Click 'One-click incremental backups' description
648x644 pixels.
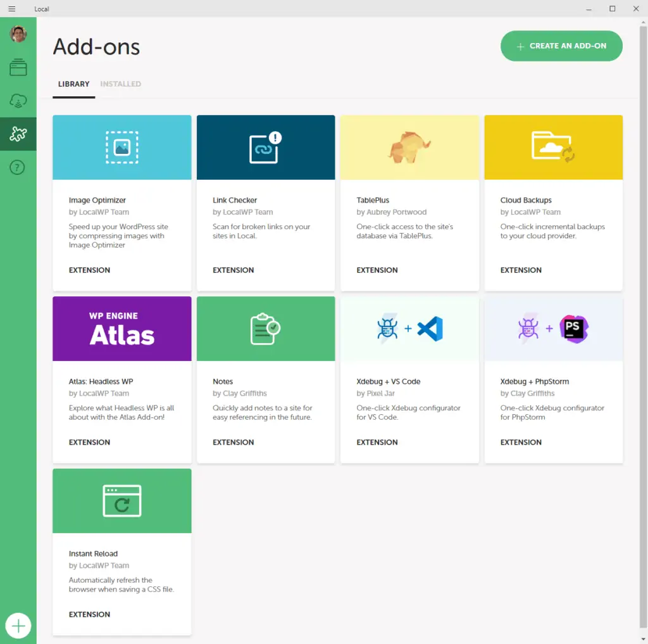(552, 231)
